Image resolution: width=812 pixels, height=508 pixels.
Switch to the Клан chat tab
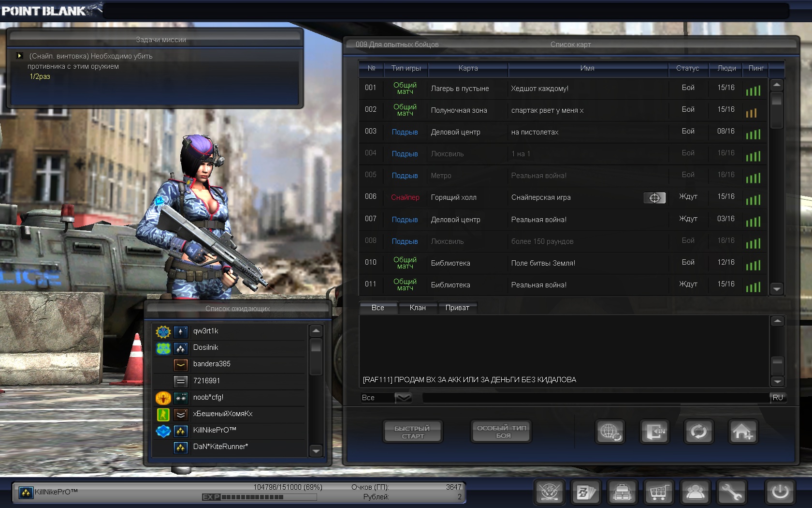[418, 308]
